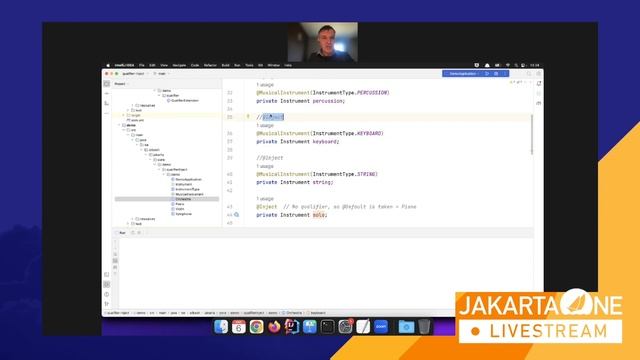Open IntelliJ IDEA from the dock
This screenshot has height=360, width=640.
click(x=292, y=327)
